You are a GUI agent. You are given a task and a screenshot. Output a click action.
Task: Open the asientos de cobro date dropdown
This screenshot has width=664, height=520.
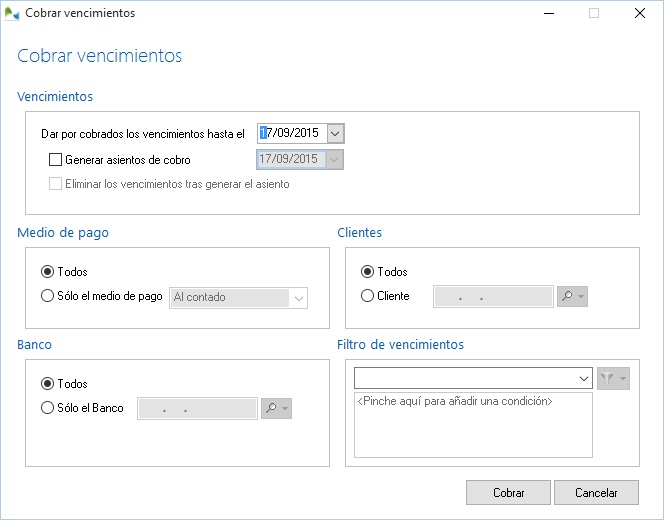334,160
